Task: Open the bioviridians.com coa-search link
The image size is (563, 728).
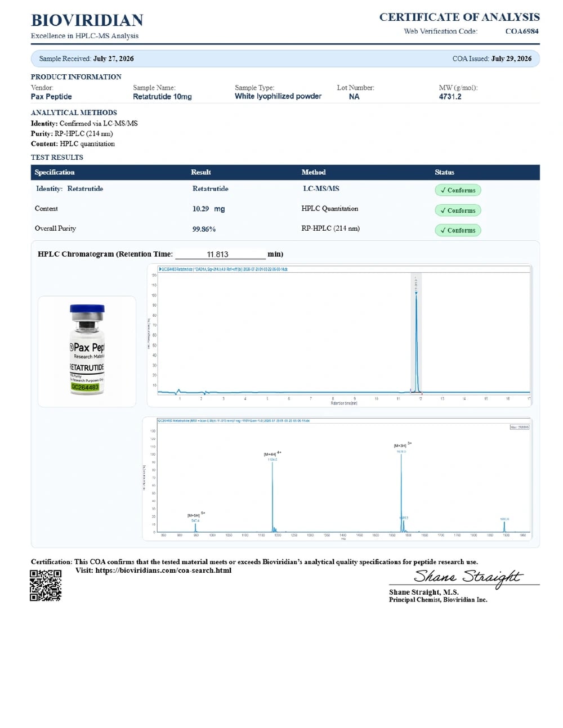Action: click(163, 570)
